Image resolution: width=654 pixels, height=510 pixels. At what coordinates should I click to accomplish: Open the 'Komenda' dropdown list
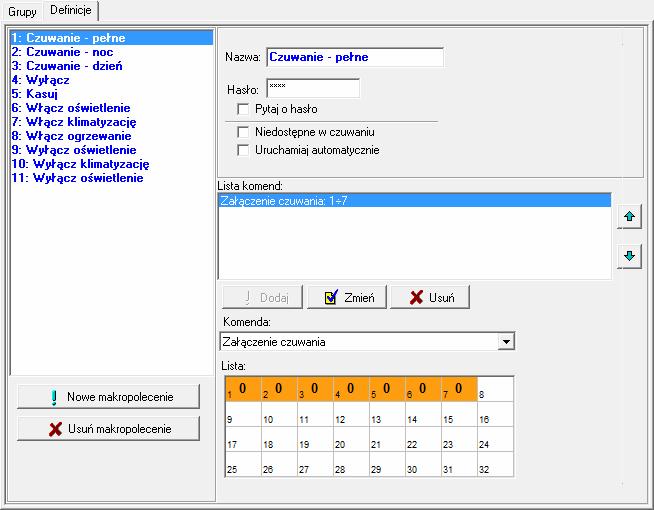point(506,342)
